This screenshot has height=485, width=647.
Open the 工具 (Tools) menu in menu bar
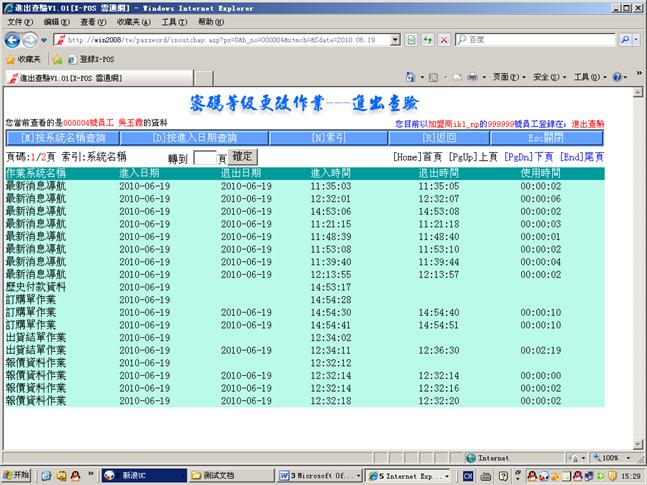coord(173,21)
